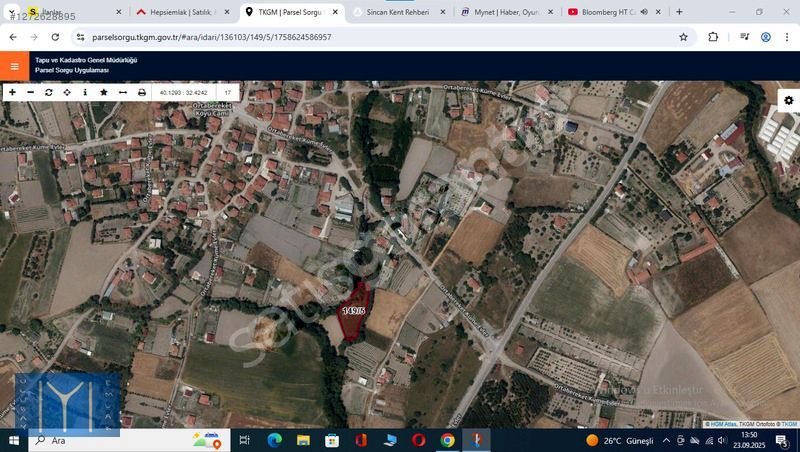800x452 pixels.
Task: Select the distance measure tool
Action: tap(123, 92)
